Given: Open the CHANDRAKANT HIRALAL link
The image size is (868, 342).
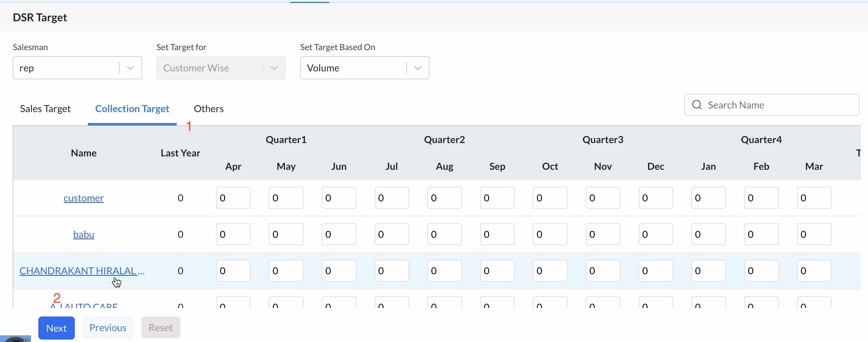Looking at the screenshot, I should click(82, 271).
